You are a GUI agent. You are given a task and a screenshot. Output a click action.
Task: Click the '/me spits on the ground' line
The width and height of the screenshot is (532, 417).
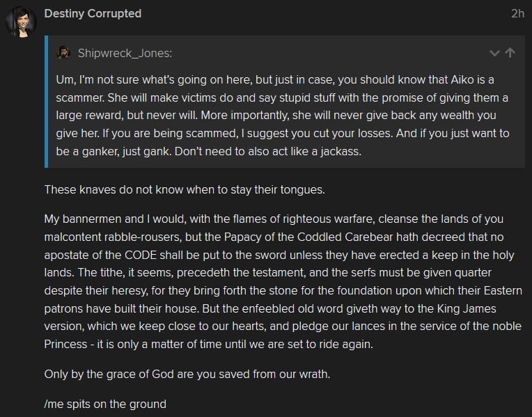tap(105, 404)
